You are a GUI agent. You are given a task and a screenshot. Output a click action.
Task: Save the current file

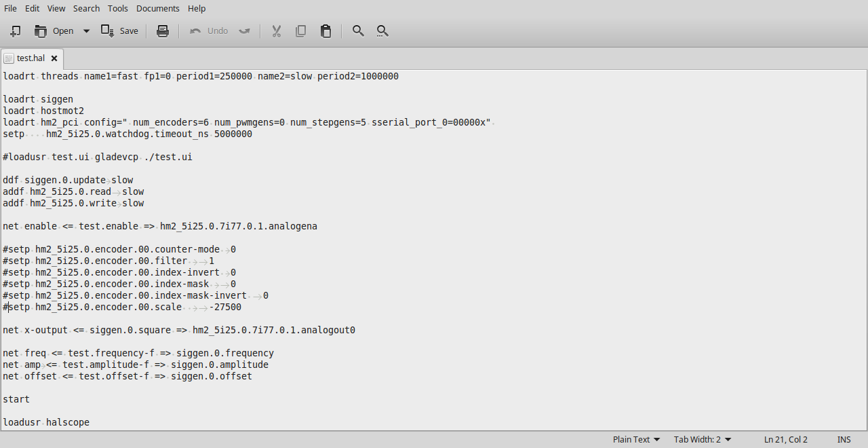[x=119, y=31]
